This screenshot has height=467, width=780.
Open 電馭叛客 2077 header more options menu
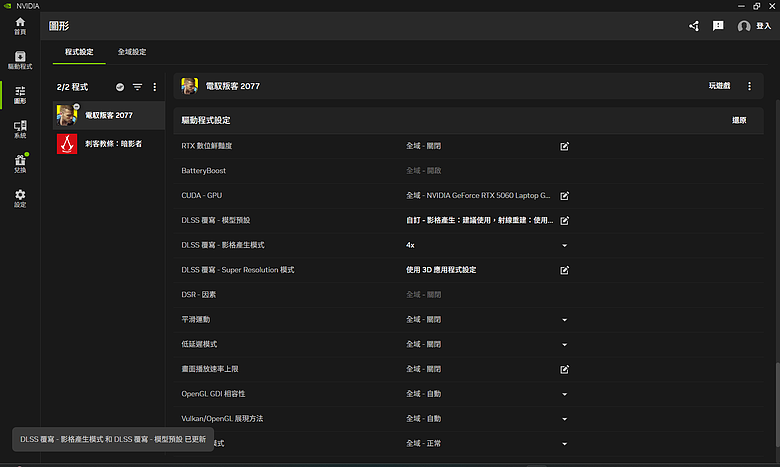[749, 86]
